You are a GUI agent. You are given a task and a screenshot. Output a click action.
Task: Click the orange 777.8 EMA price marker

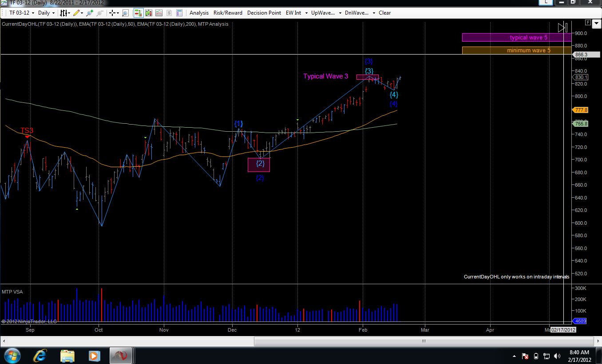[x=581, y=110]
